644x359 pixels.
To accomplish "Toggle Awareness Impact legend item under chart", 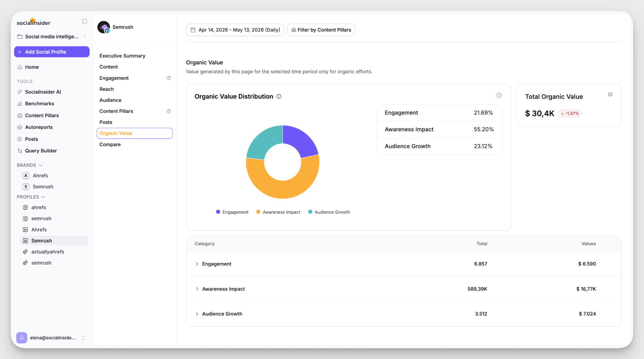I will [278, 212].
